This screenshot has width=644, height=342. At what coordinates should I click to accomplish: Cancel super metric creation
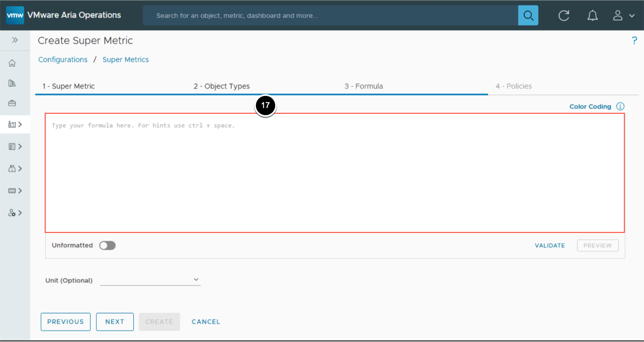[206, 322]
